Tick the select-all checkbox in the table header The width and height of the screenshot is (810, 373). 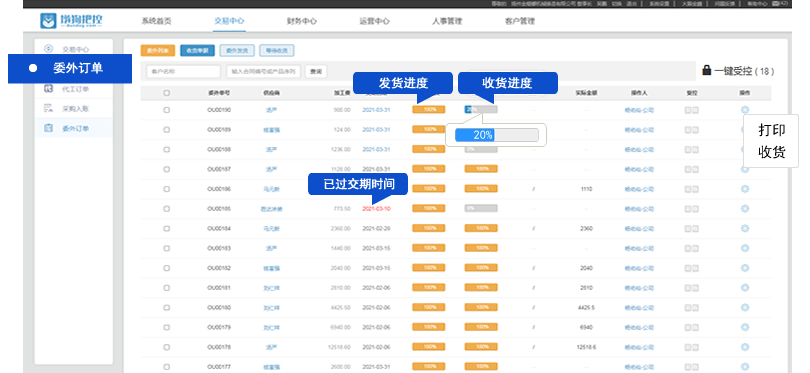point(166,94)
